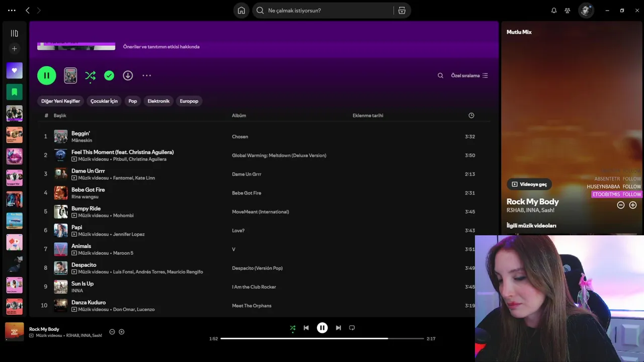Open the three-dot app menu top left
This screenshot has width=644, height=362.
coord(12,11)
